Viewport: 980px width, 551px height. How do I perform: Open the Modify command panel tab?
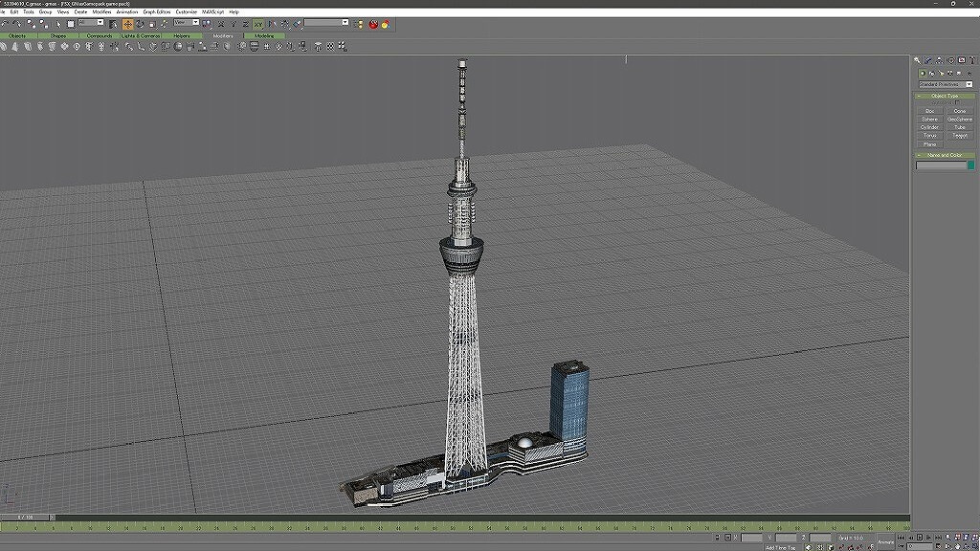click(x=928, y=60)
